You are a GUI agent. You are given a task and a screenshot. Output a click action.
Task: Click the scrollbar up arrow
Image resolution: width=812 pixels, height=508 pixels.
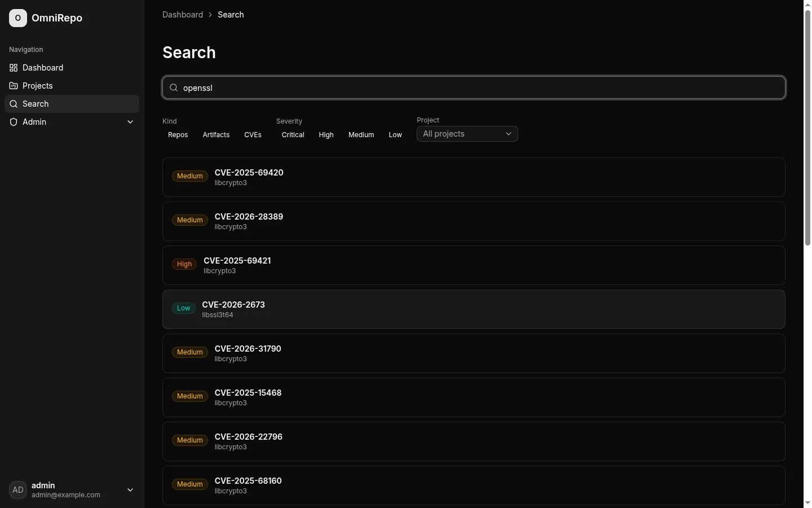(x=807, y=5)
